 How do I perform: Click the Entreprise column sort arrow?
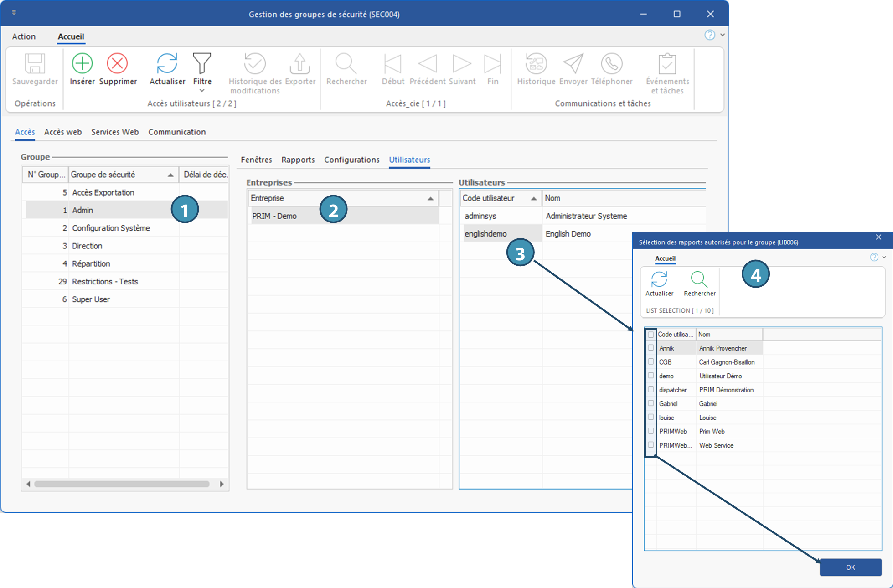[430, 199]
